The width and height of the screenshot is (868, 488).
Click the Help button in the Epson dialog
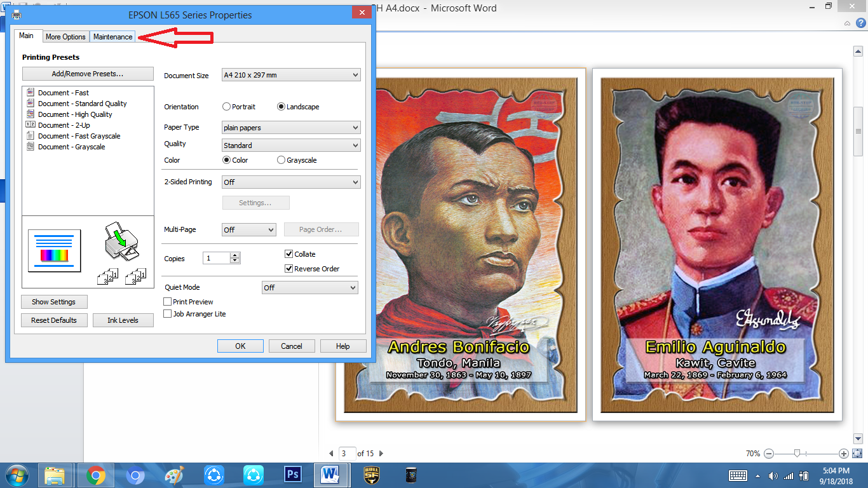click(x=343, y=346)
